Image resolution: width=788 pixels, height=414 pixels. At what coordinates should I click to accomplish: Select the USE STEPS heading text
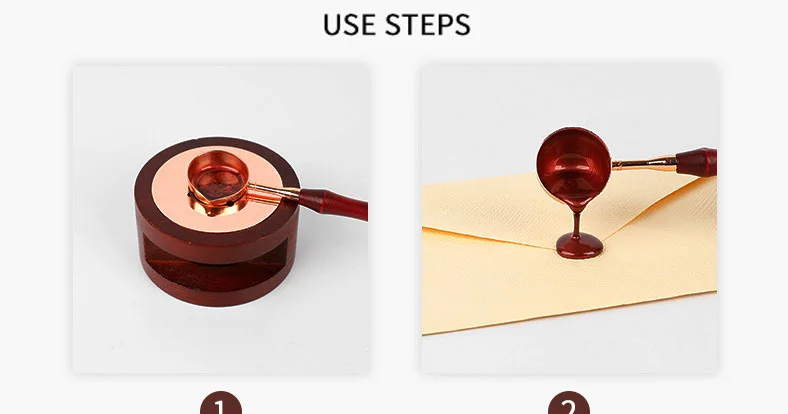point(397,24)
